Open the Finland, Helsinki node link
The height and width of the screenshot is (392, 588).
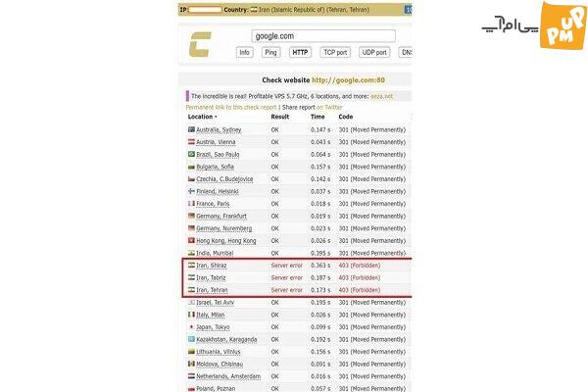[218, 192]
